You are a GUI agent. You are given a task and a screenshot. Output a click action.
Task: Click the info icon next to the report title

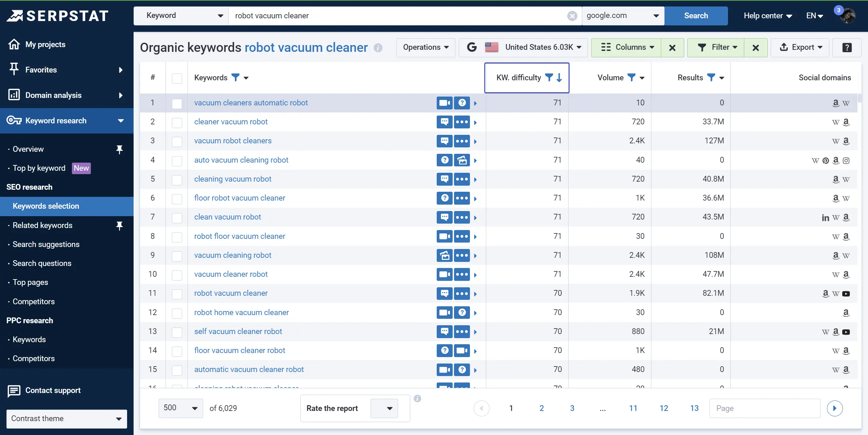pyautogui.click(x=378, y=48)
